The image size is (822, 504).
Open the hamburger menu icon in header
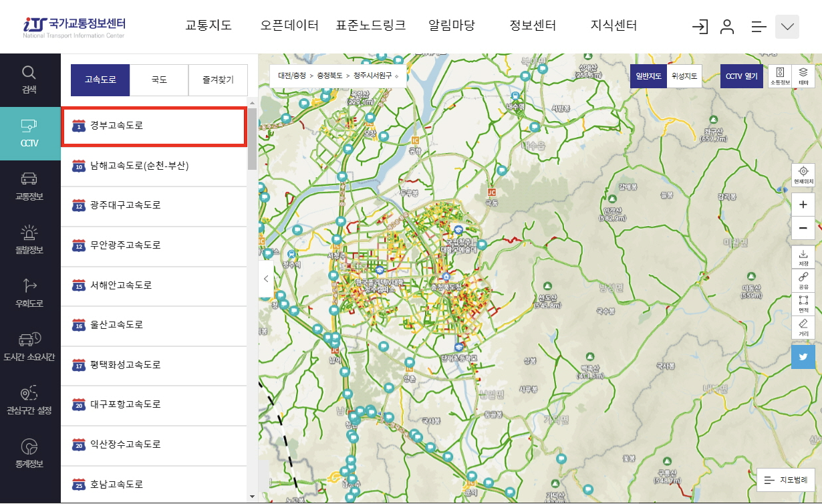point(759,27)
